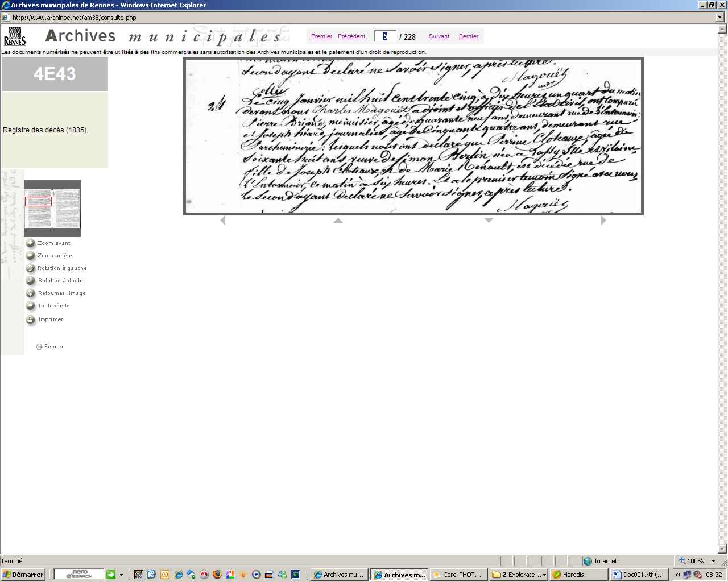
Task: Go to the Premier page link
Action: tap(321, 36)
